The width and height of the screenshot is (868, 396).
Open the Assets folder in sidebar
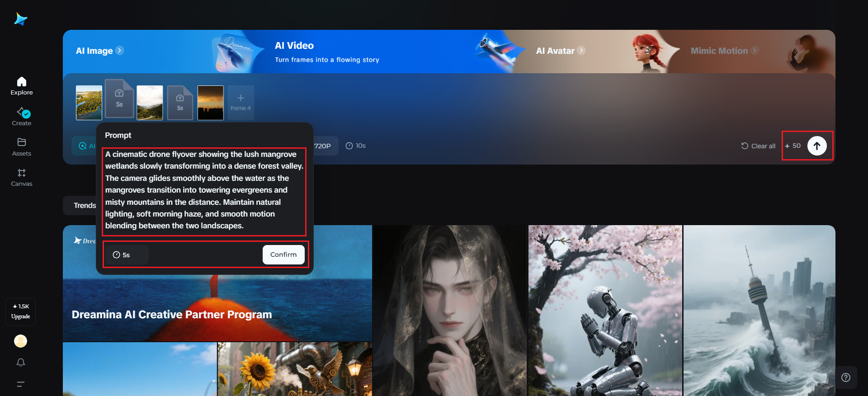22,147
